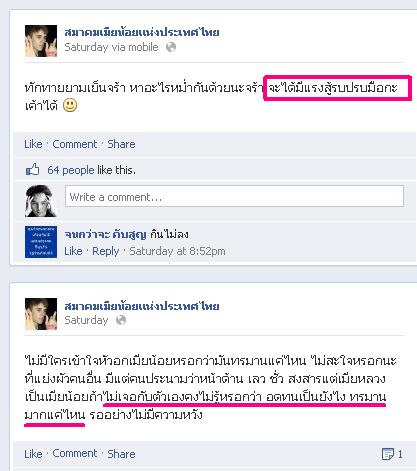Reply to the comment by จนกว่าจะ ดับสูญ
The height and width of the screenshot is (471, 417).
(106, 251)
